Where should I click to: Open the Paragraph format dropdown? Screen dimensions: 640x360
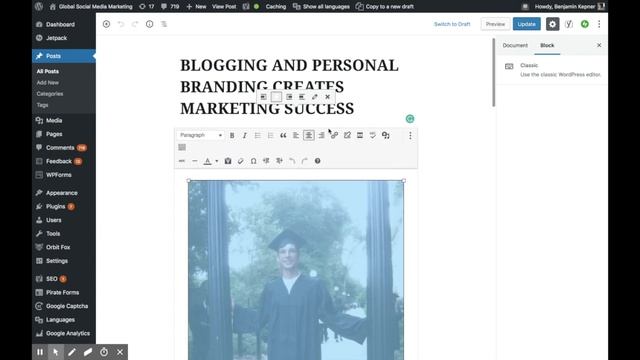click(201, 135)
